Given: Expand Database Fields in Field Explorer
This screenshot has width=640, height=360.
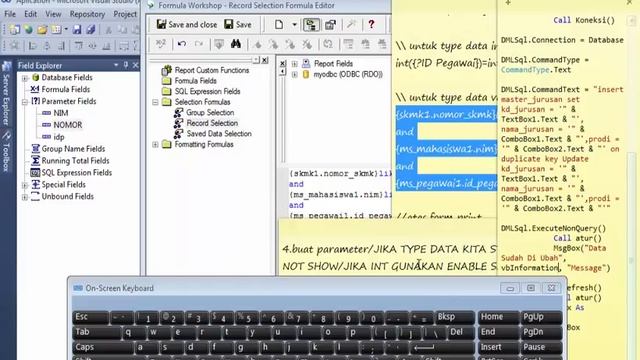Looking at the screenshot, I should click(24, 78).
